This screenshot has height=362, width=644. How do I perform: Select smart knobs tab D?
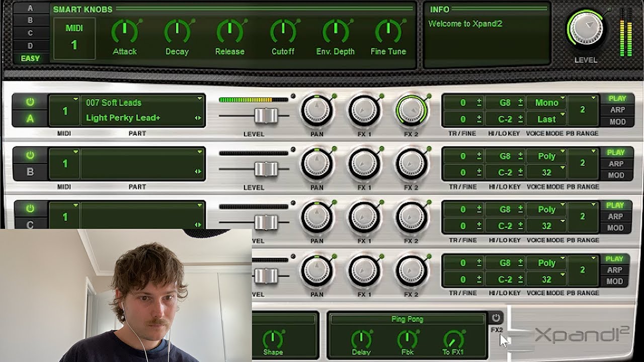pos(30,46)
